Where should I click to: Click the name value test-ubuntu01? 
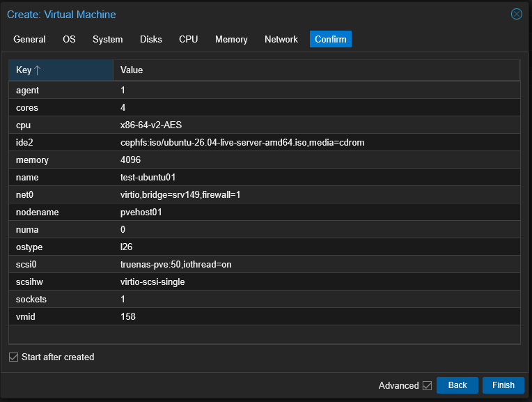pos(148,177)
